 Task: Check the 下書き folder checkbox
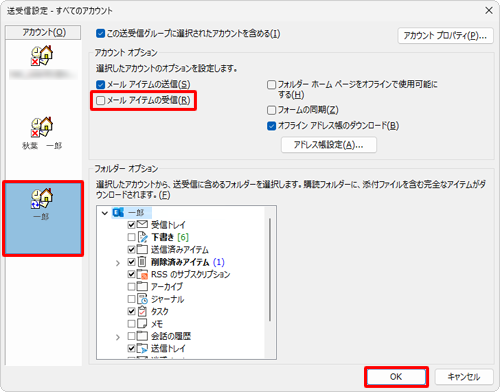(131, 237)
